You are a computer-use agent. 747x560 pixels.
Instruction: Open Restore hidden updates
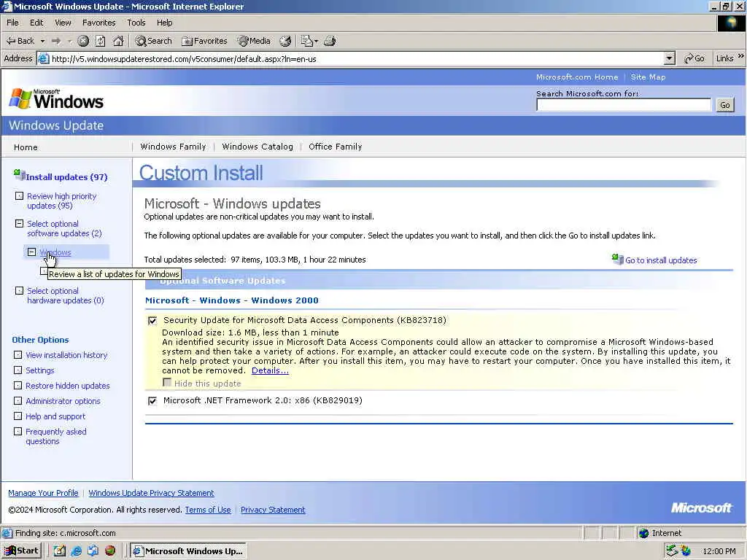click(x=68, y=385)
